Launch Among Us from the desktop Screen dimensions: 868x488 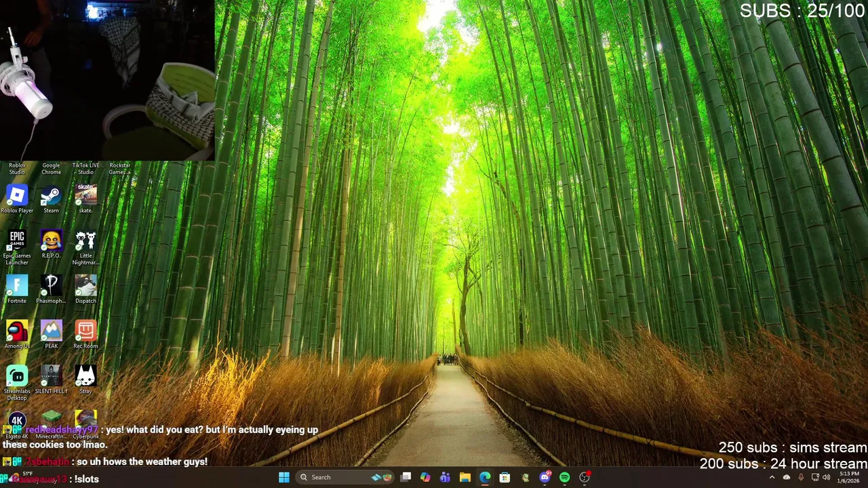[17, 334]
